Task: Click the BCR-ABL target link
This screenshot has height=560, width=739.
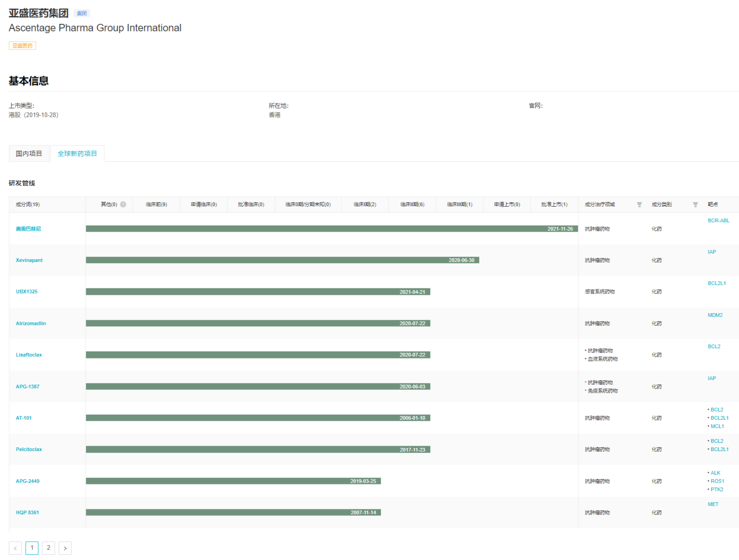Action: pos(719,220)
